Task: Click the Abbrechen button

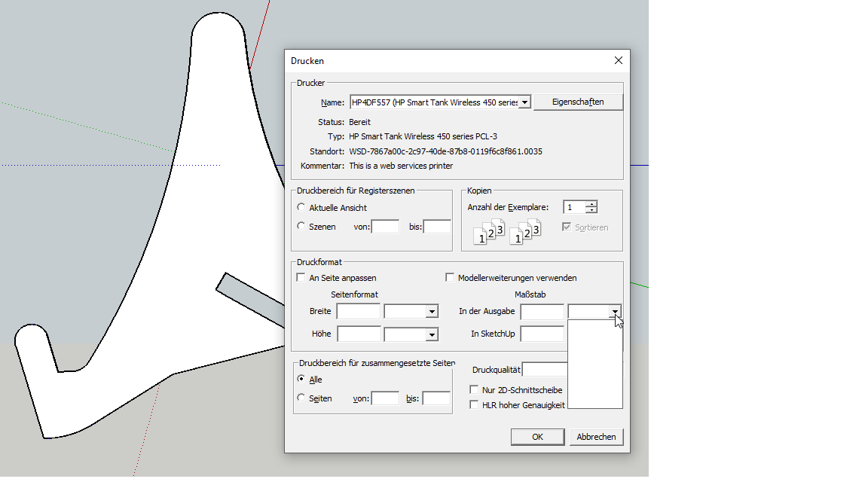Action: (x=596, y=437)
